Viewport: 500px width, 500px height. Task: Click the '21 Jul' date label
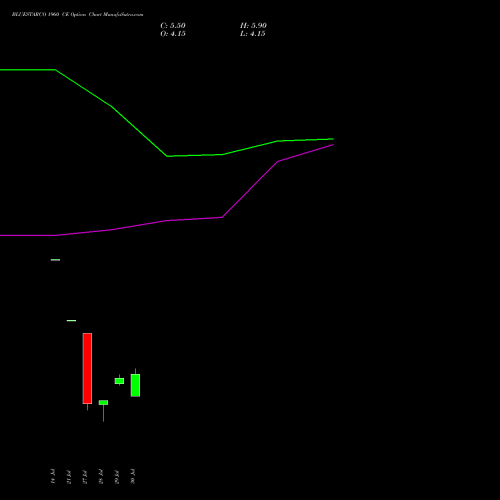tap(69, 476)
